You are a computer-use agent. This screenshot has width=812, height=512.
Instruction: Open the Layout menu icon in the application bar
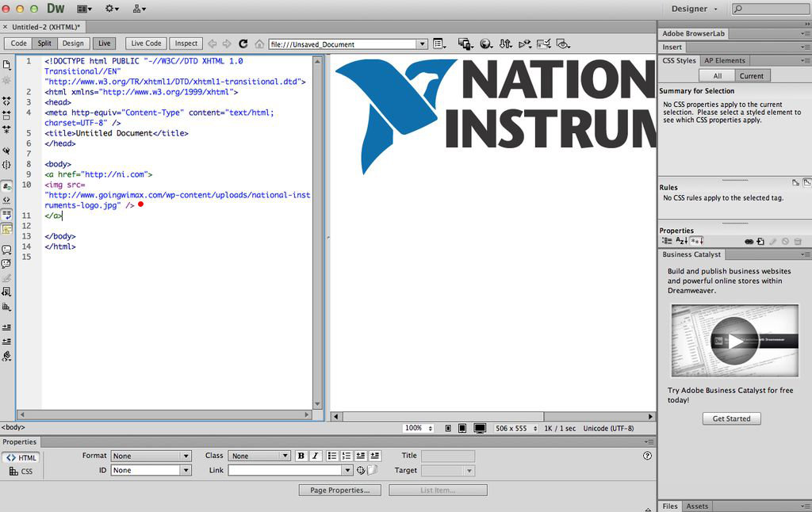(84, 9)
